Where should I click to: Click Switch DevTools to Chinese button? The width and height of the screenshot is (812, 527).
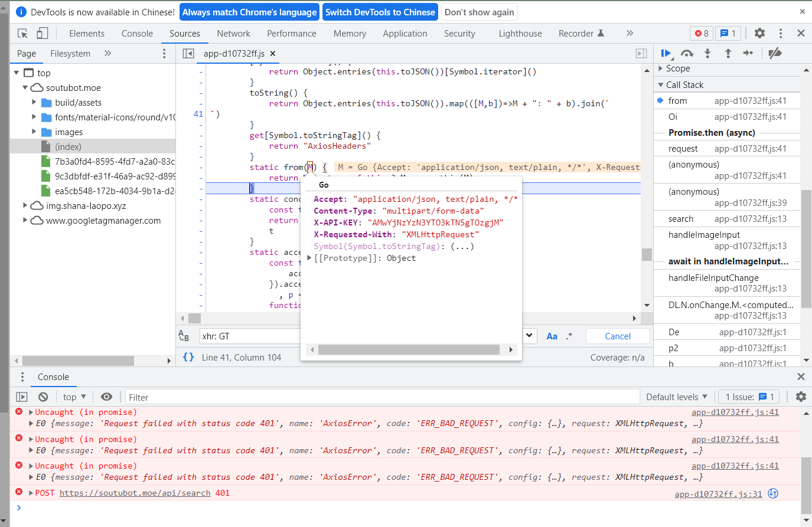click(380, 12)
